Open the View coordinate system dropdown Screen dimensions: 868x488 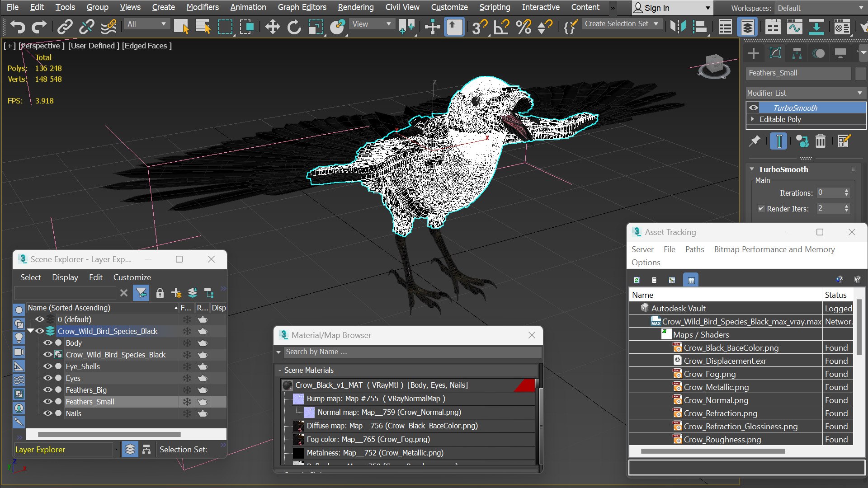point(371,24)
